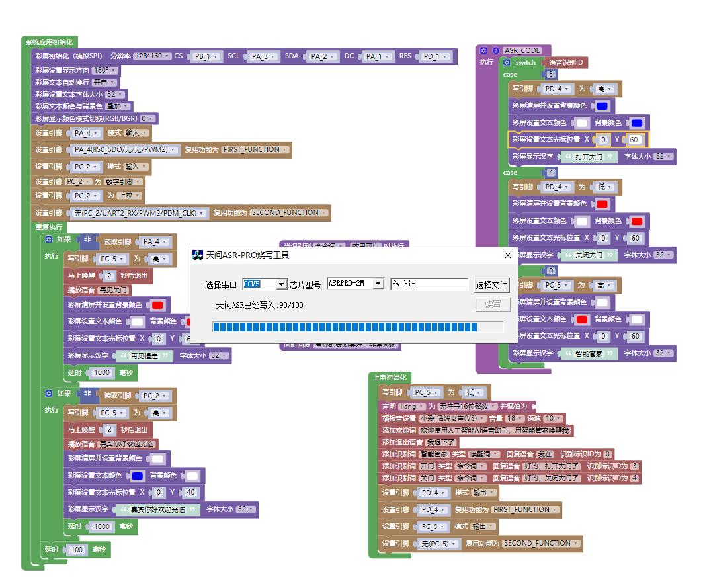The image size is (705, 588).
Task: Click the 选择文件 button
Action: click(x=491, y=285)
